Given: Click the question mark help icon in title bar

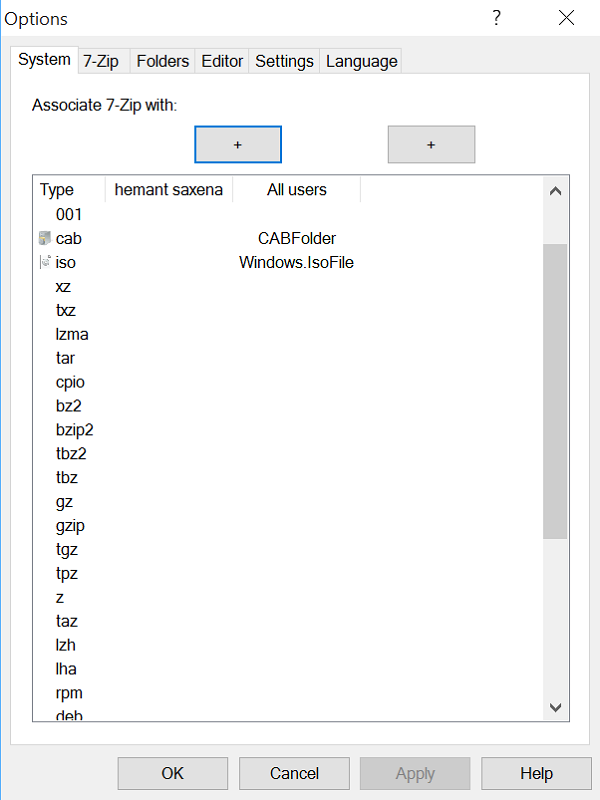Looking at the screenshot, I should 496,18.
